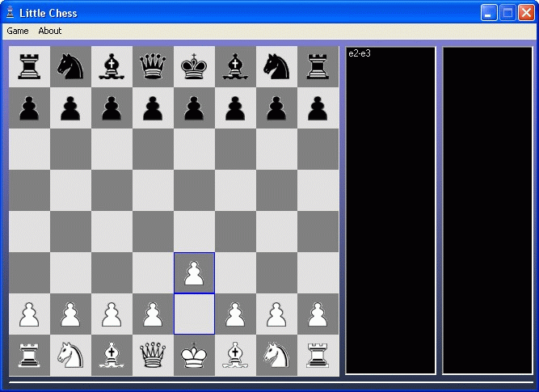
Task: Pick the black pawn on g7
Action: (x=276, y=108)
